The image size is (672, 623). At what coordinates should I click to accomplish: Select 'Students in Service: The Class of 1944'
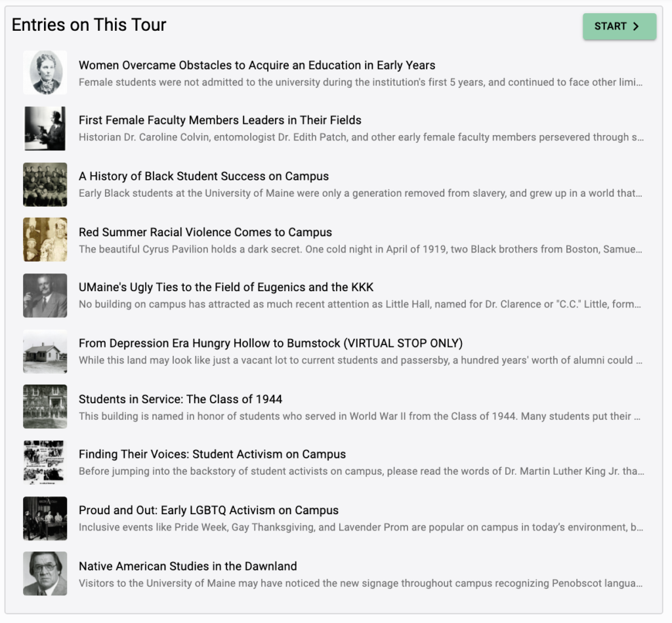pos(180,399)
